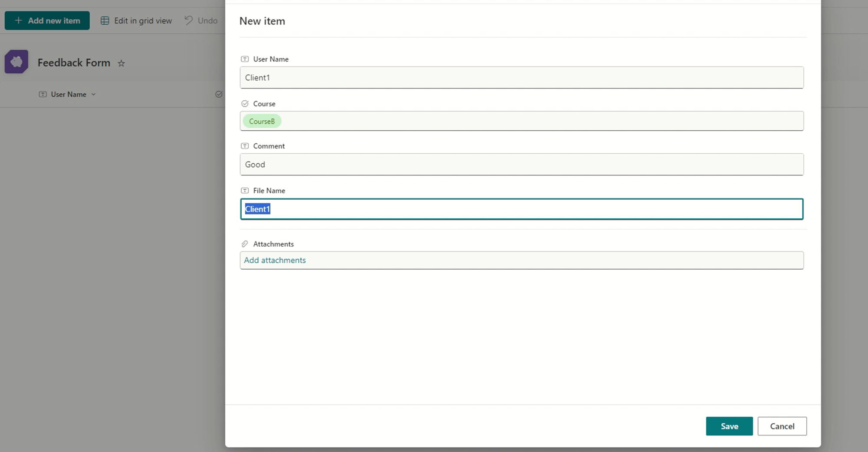Expand the User Name column menu
Image resolution: width=868 pixels, height=452 pixels.
tap(93, 95)
